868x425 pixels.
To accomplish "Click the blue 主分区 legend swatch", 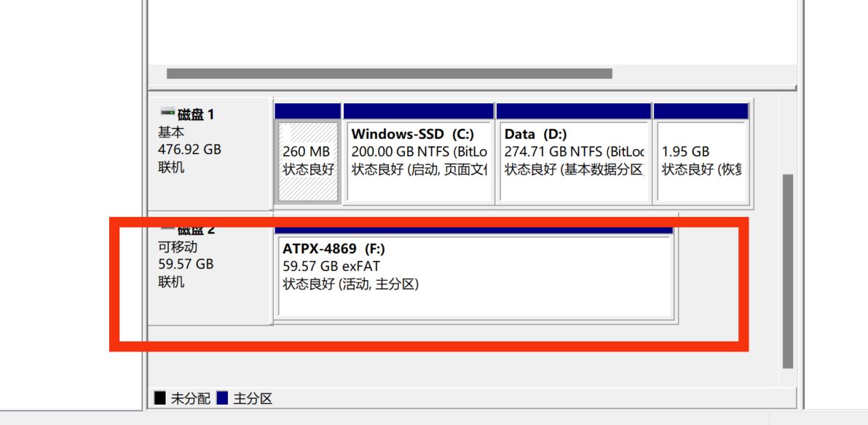I will tap(223, 399).
